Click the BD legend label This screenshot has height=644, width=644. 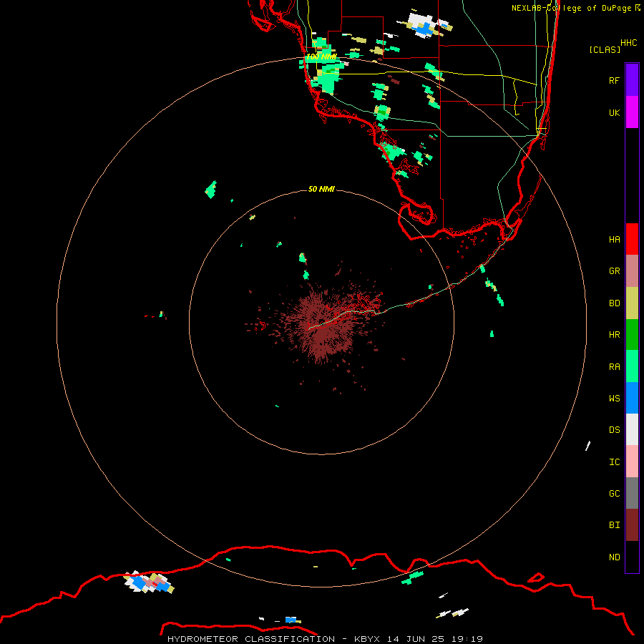tap(614, 303)
